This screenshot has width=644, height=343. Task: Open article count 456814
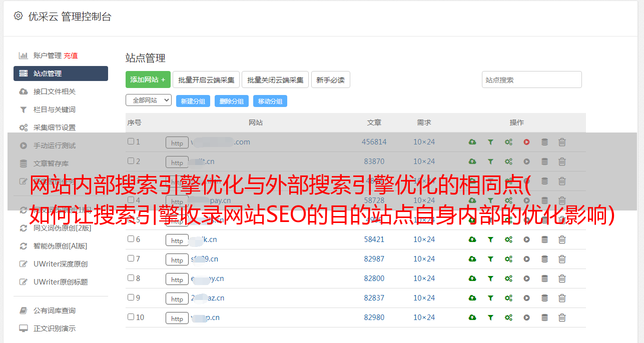pos(374,142)
